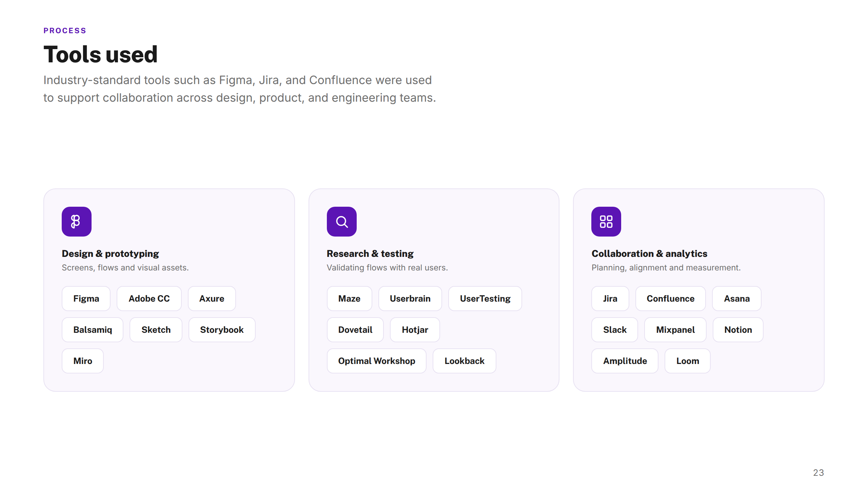Viewport: 868px width, 488px height.
Task: Click the Sketch tool tag
Action: pyautogui.click(x=156, y=330)
